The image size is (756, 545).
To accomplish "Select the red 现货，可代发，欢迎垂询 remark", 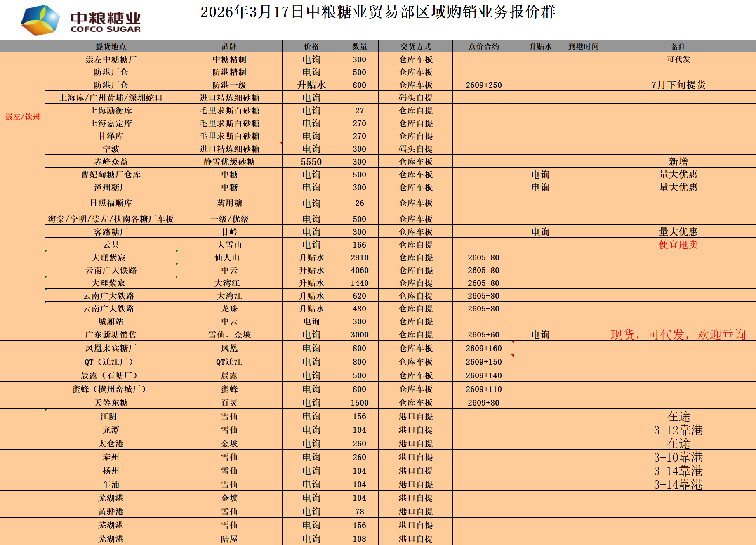I will pyautogui.click(x=678, y=335).
